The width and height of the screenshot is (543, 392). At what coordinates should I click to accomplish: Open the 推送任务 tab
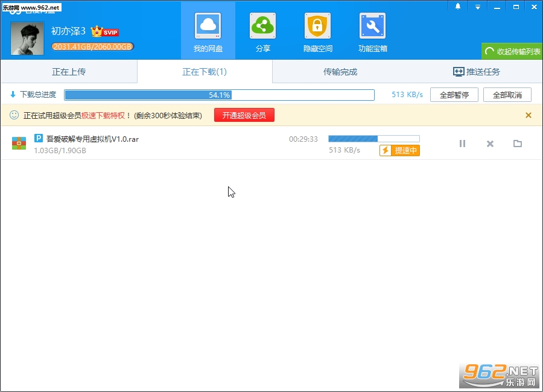476,72
